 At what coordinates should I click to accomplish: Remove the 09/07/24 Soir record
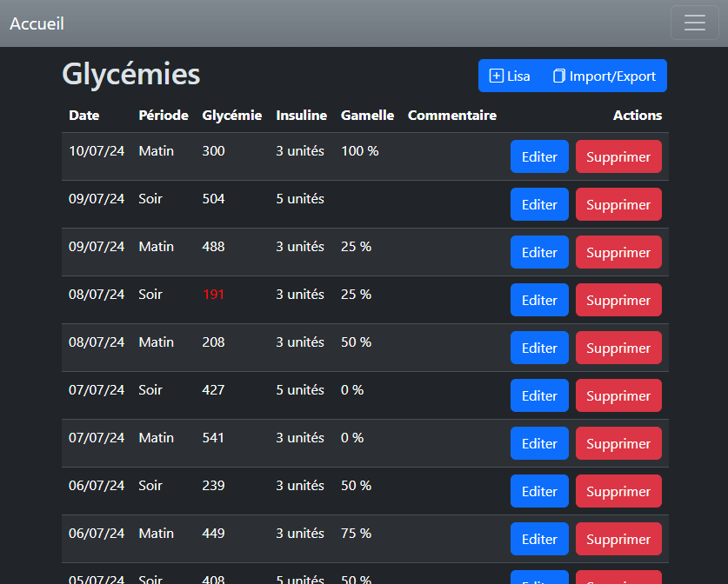click(618, 204)
